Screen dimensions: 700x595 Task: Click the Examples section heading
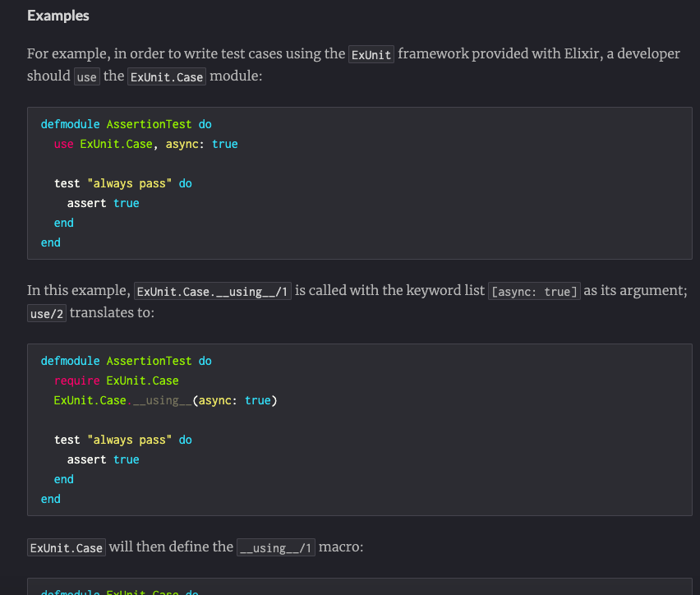tap(58, 16)
